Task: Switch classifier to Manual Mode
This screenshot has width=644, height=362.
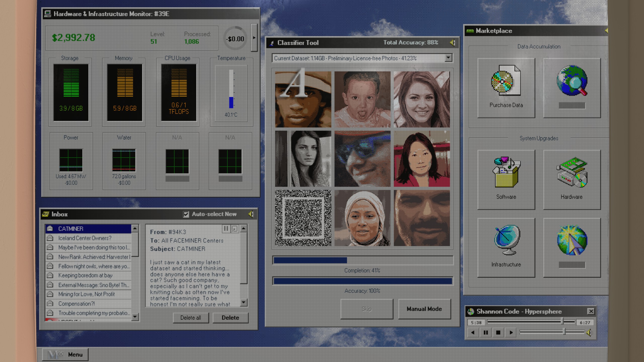Action: click(424, 309)
